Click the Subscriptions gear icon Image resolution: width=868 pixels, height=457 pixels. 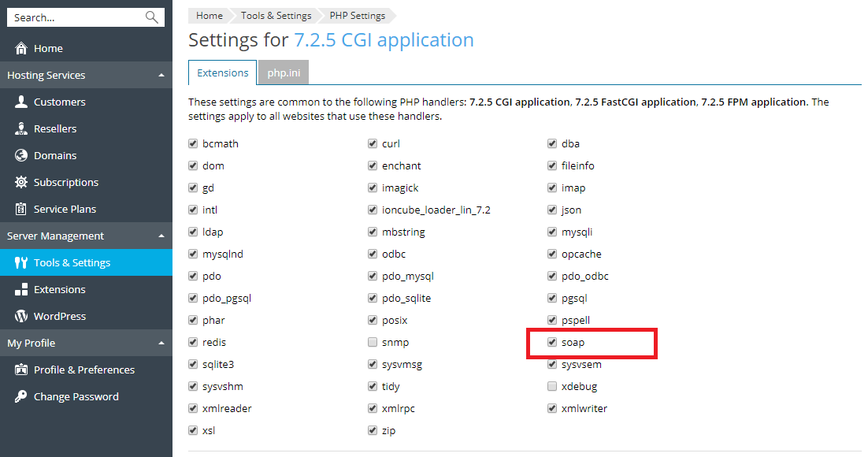(x=21, y=183)
